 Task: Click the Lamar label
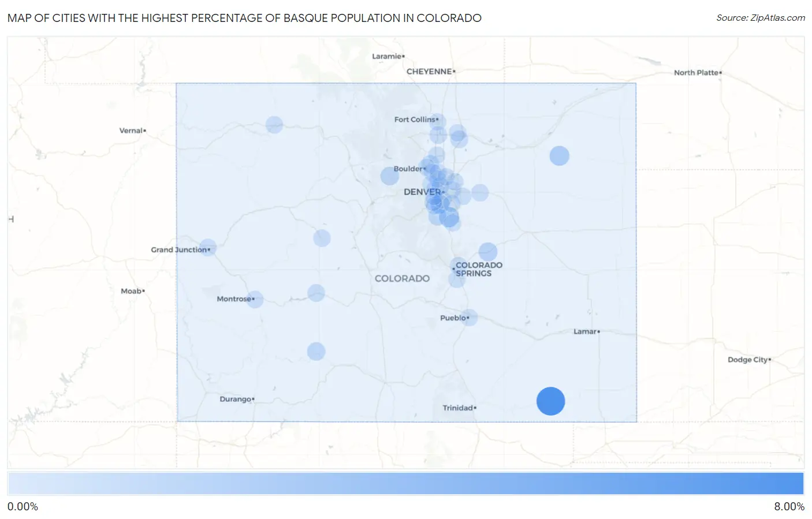click(584, 331)
